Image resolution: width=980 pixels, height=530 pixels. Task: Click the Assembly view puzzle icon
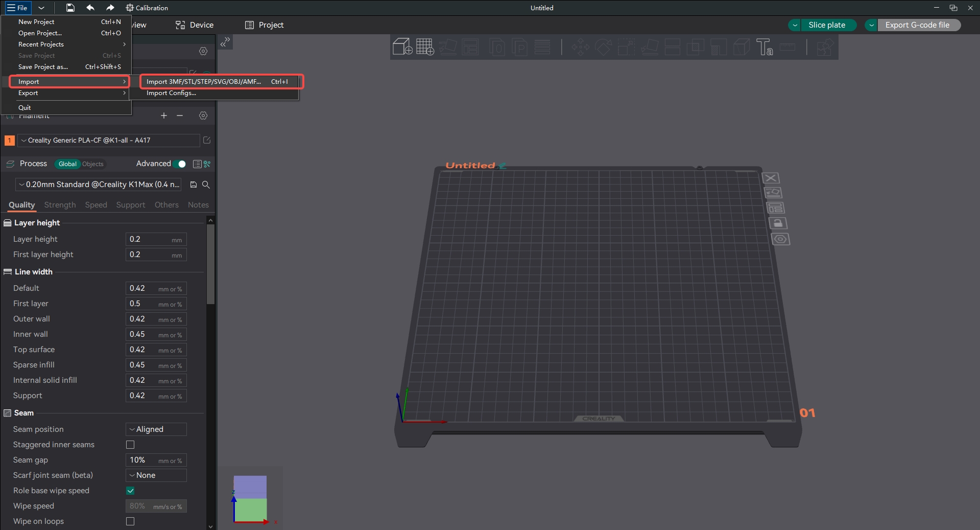tap(825, 47)
